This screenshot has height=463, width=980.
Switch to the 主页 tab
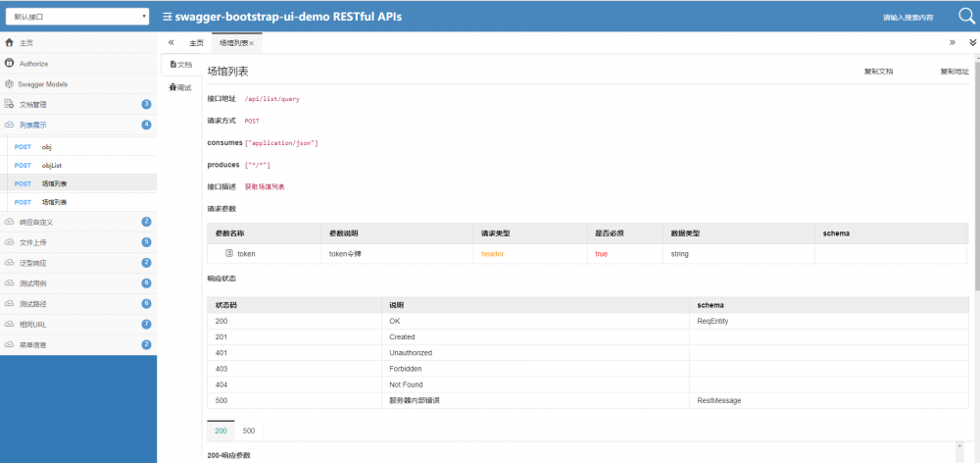(x=196, y=43)
